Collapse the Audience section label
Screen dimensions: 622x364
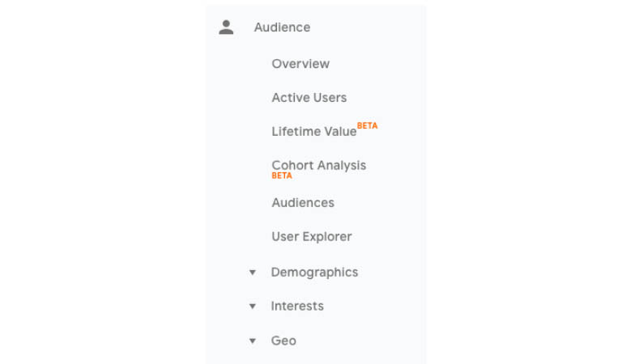click(x=282, y=28)
